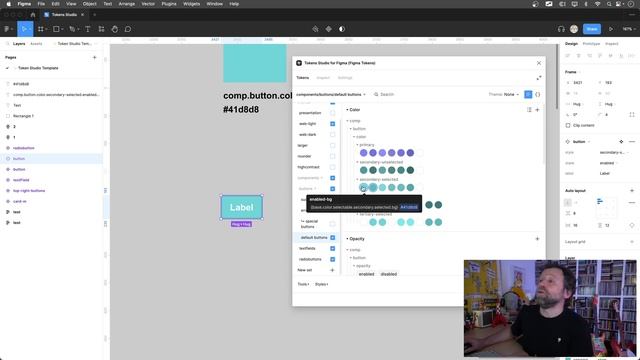640x360 pixels.
Task: Open the Theme None dropdown
Action: click(504, 94)
